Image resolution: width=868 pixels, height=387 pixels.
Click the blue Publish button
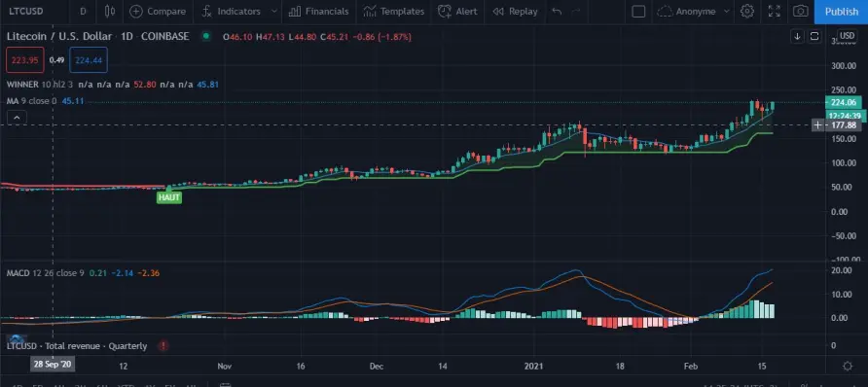click(842, 12)
